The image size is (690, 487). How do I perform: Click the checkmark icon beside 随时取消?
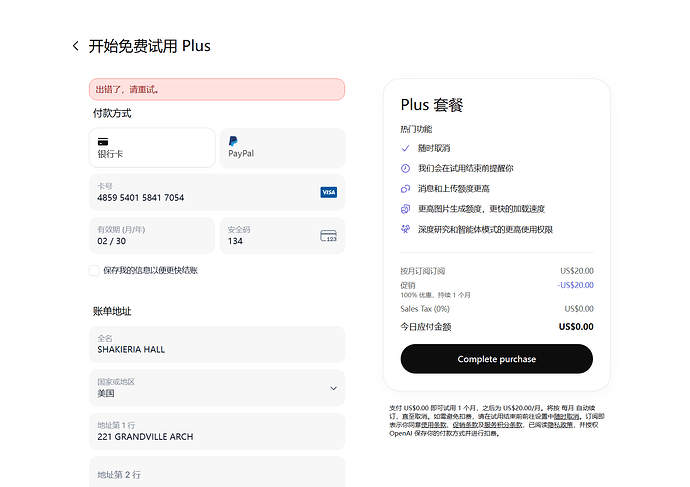405,148
